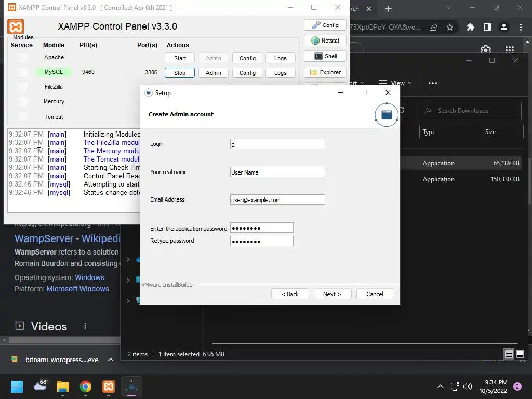The width and height of the screenshot is (532, 399).
Task: Open File Explorer from taskbar
Action: (x=63, y=387)
